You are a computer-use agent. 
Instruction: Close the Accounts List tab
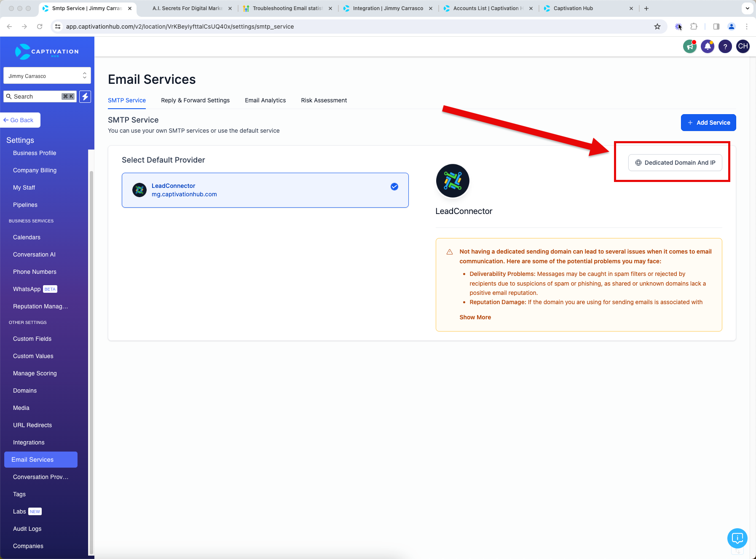[531, 8]
